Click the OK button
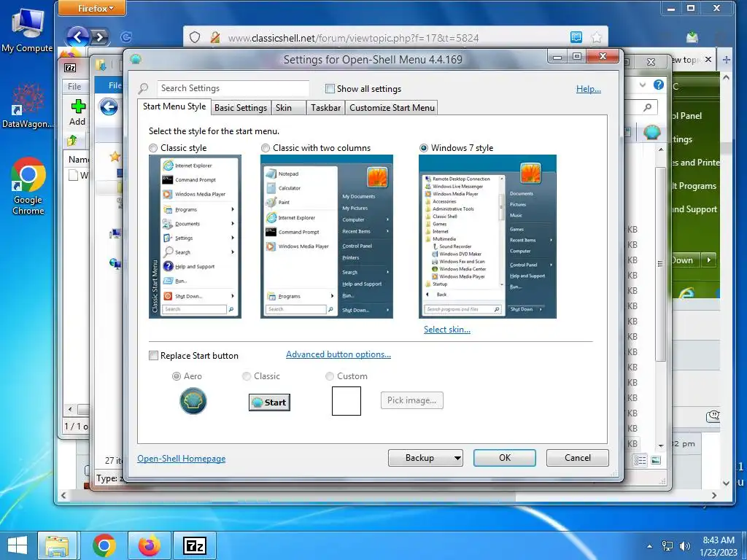The width and height of the screenshot is (747, 560). click(x=505, y=458)
